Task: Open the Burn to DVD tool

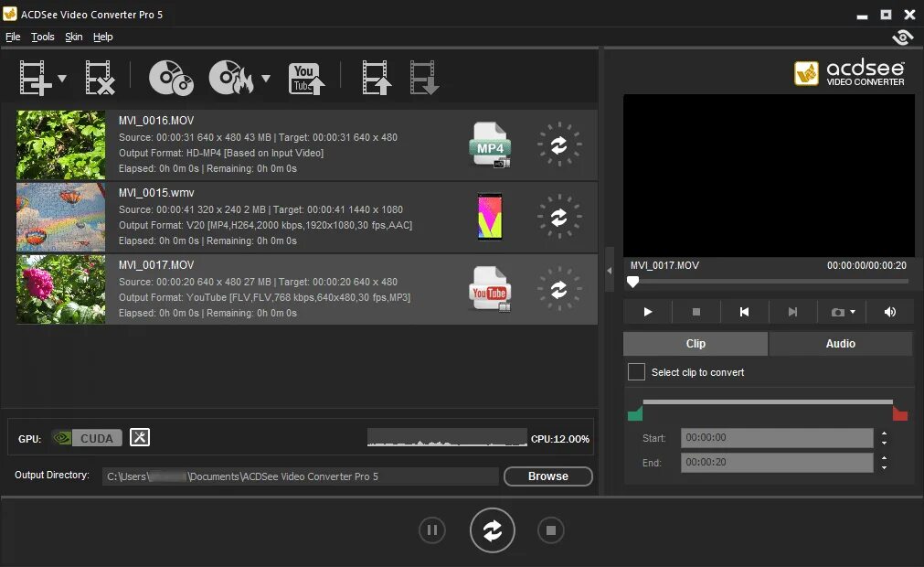Action: 231,78
